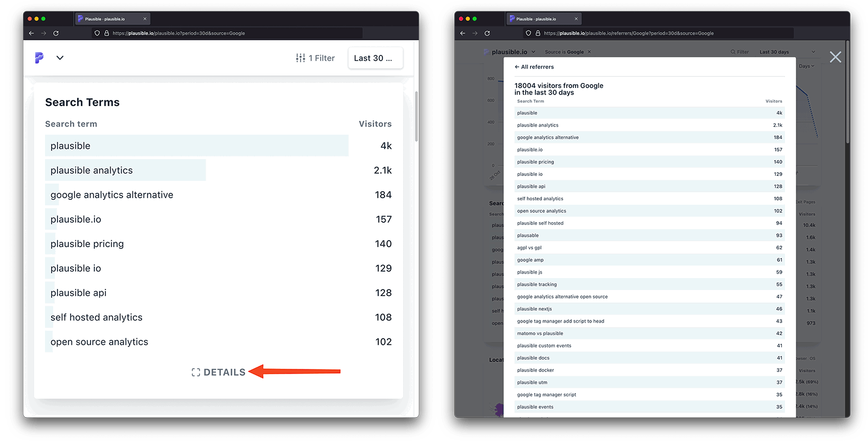The image size is (868, 441).
Task: Click 'google tag manager script' search term
Action: click(x=649, y=394)
